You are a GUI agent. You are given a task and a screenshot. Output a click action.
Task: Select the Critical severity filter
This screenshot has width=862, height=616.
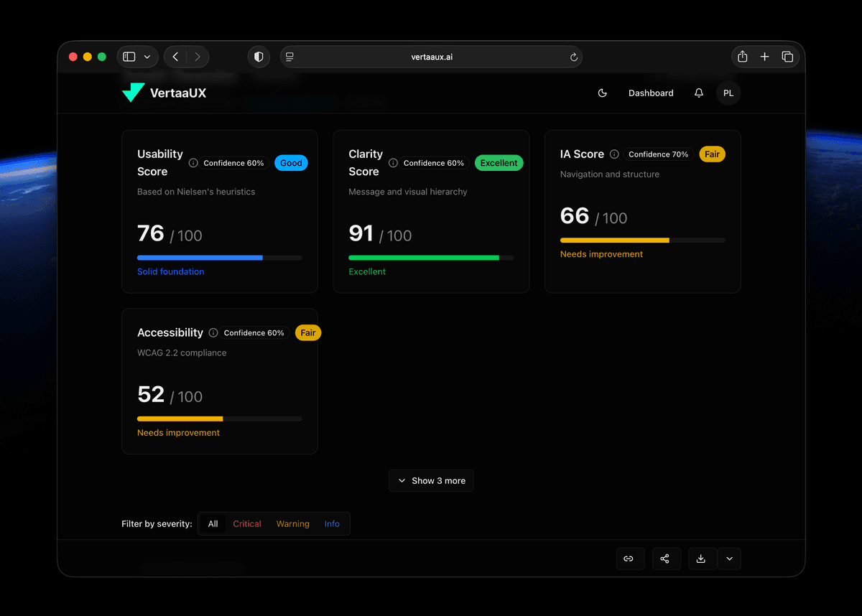click(246, 523)
